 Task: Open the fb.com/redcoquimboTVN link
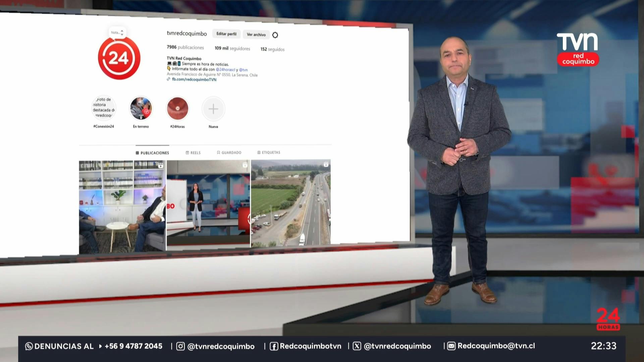pos(194,79)
